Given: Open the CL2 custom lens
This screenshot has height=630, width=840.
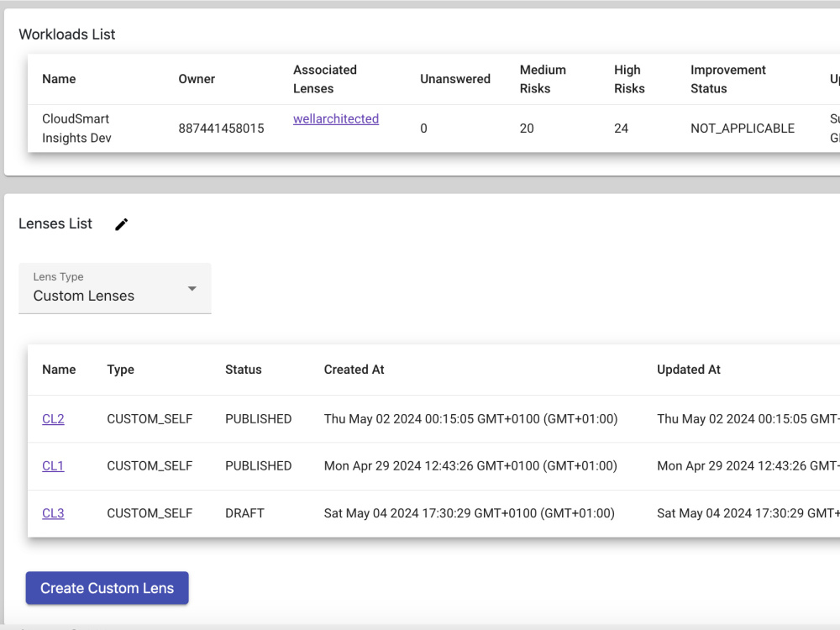Looking at the screenshot, I should (x=53, y=418).
